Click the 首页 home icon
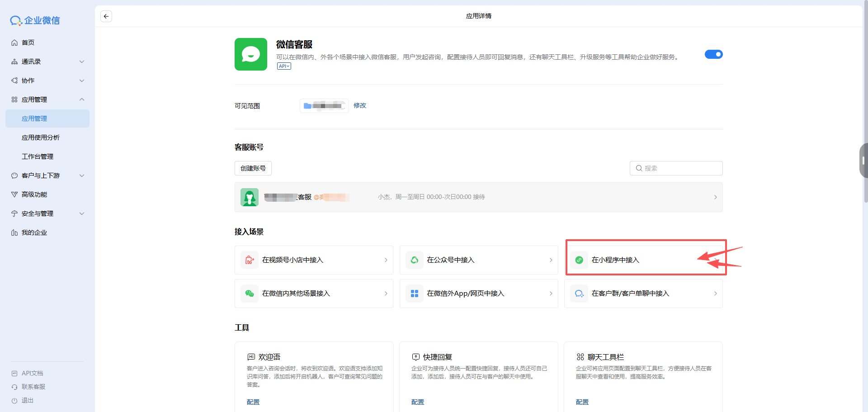868x412 pixels. tap(14, 43)
